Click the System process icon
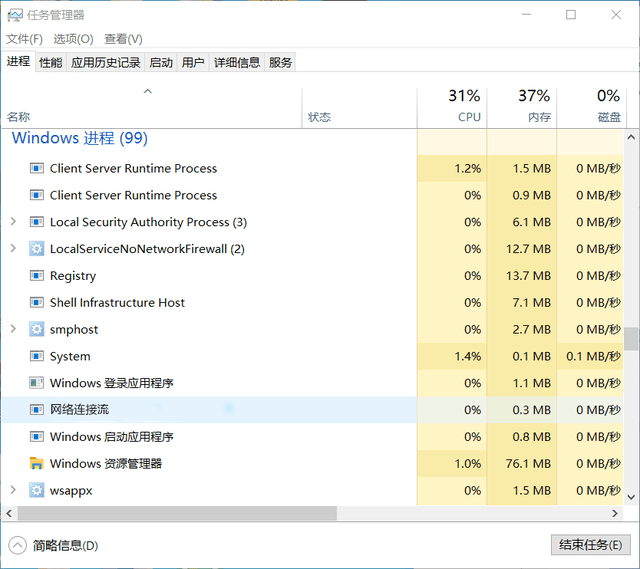The height and width of the screenshot is (569, 640). point(37,357)
